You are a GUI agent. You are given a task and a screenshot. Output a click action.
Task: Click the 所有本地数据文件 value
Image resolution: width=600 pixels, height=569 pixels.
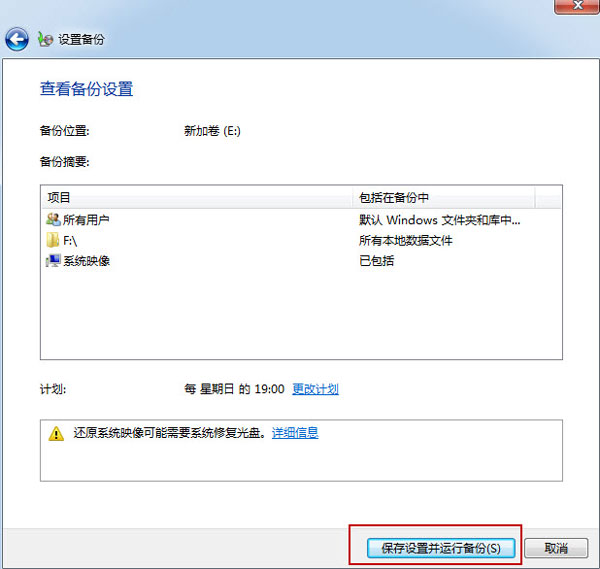(406, 241)
